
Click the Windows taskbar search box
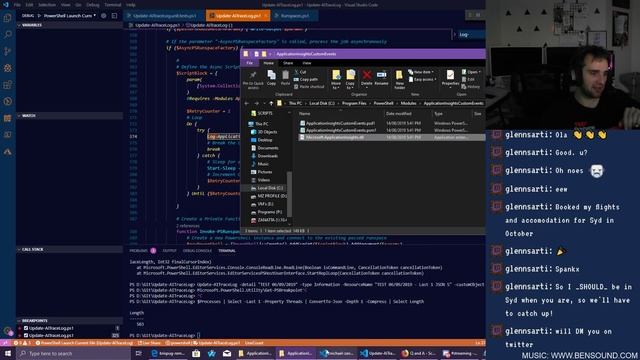pos(73,353)
